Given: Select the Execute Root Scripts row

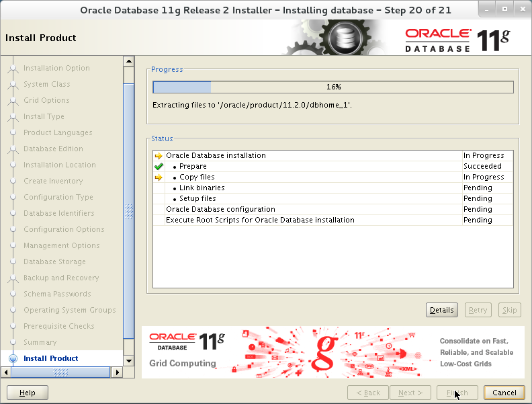Looking at the screenshot, I should click(x=333, y=220).
